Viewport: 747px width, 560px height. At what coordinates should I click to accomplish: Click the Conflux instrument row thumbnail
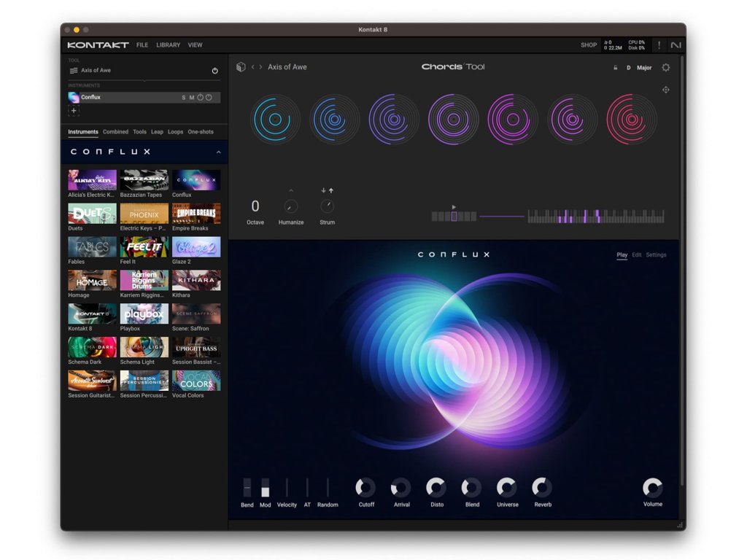click(74, 97)
